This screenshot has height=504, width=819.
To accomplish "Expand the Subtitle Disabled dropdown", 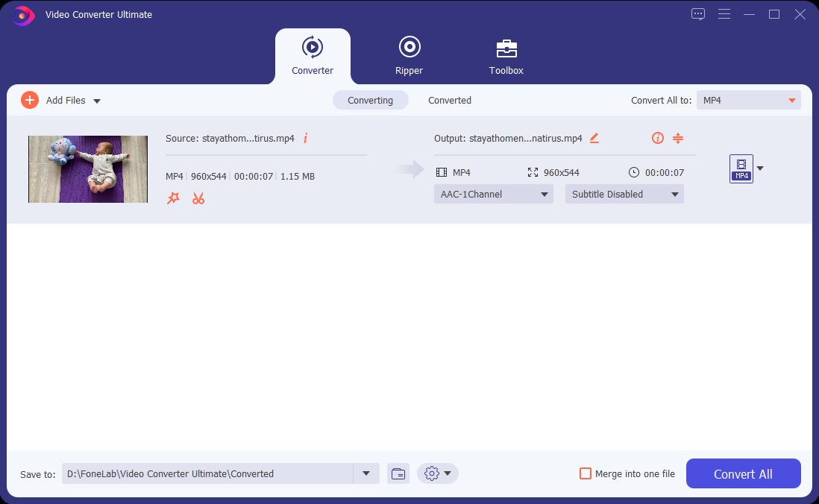I will pos(624,194).
